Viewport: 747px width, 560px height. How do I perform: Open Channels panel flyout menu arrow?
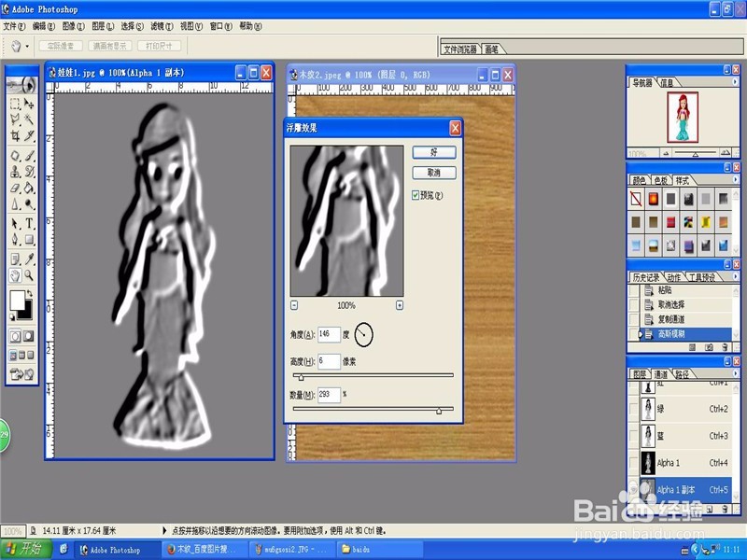point(735,374)
